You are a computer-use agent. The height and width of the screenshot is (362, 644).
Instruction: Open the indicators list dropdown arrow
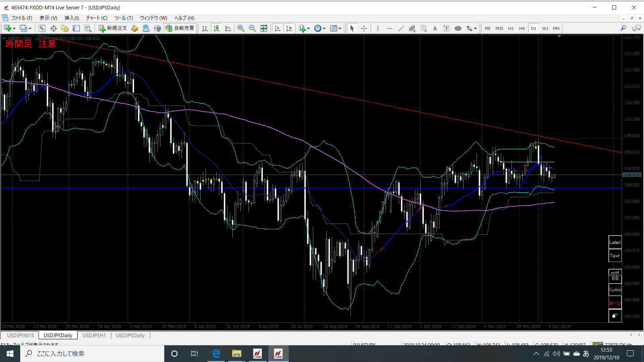(309, 28)
